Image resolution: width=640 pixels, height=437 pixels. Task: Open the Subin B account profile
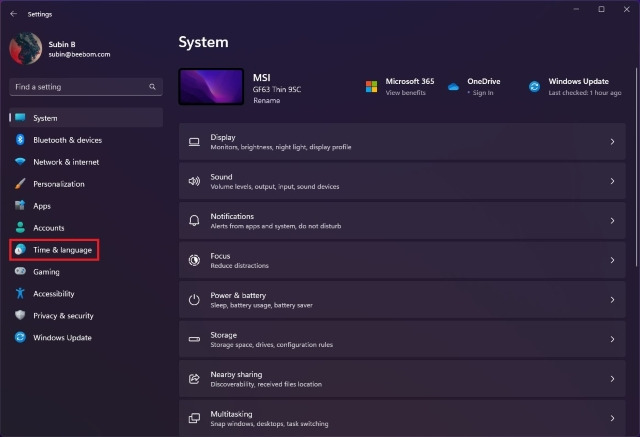[x=60, y=49]
